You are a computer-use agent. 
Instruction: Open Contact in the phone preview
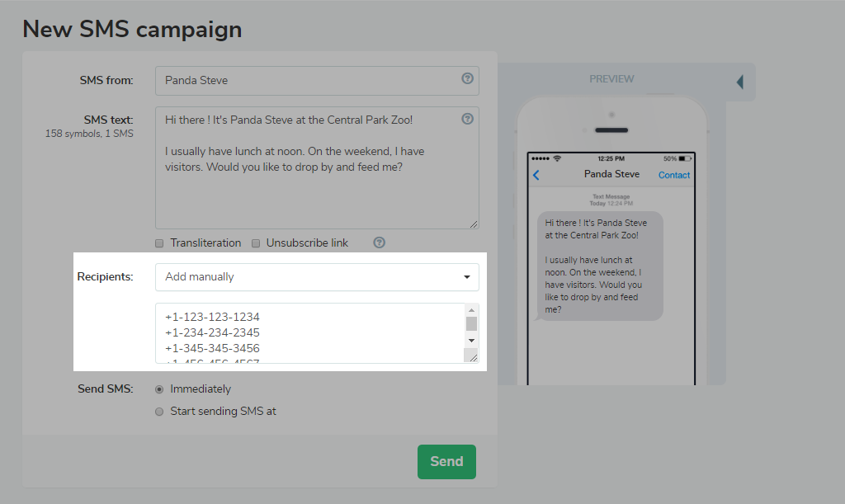click(x=674, y=174)
